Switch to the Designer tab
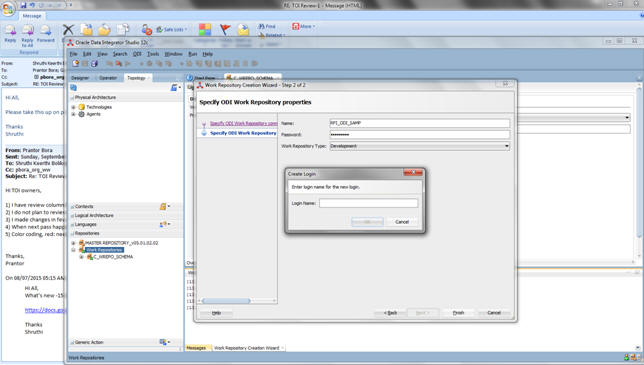Screen dimensions: 644x365 coord(80,78)
